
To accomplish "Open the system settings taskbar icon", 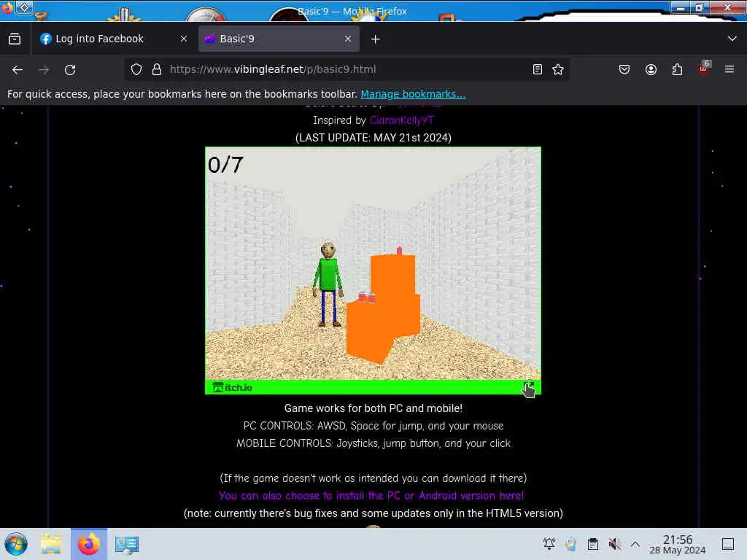I will click(127, 544).
